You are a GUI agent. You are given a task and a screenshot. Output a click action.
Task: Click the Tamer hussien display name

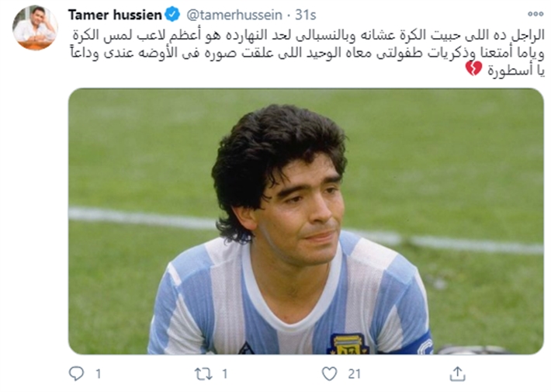click(x=115, y=15)
